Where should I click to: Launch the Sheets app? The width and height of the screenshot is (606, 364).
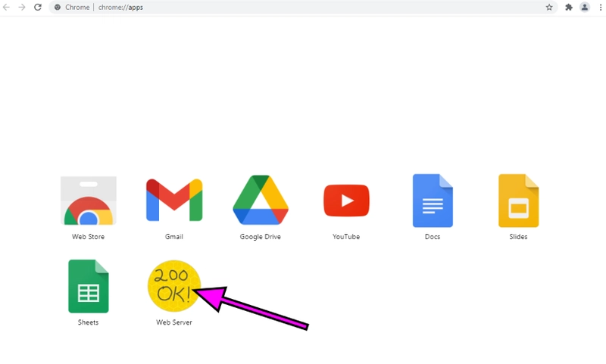click(x=88, y=286)
